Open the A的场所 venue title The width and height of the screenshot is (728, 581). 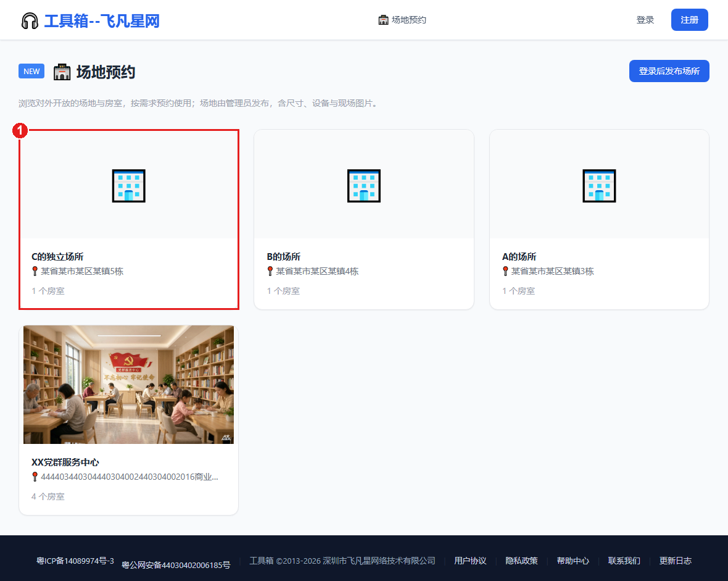click(519, 257)
